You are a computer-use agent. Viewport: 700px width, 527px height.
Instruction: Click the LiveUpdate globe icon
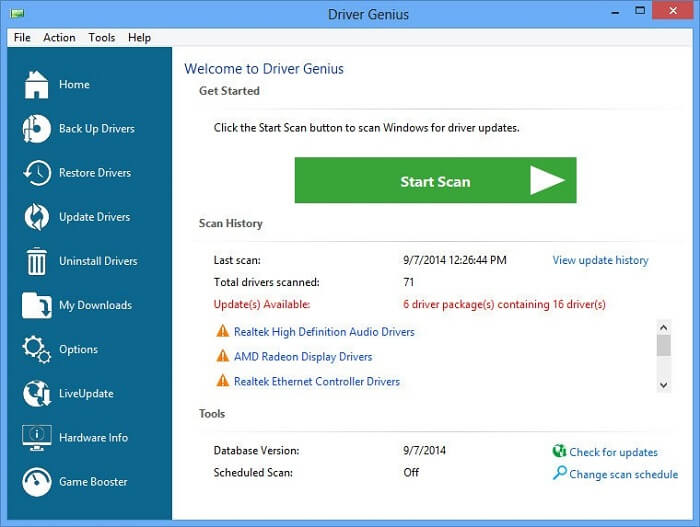tap(37, 393)
